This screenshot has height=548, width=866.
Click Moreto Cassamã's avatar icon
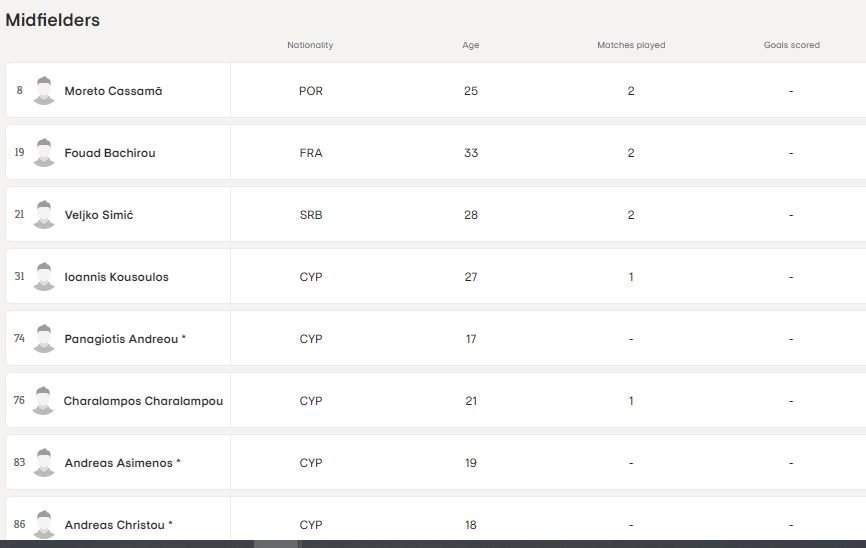click(44, 91)
